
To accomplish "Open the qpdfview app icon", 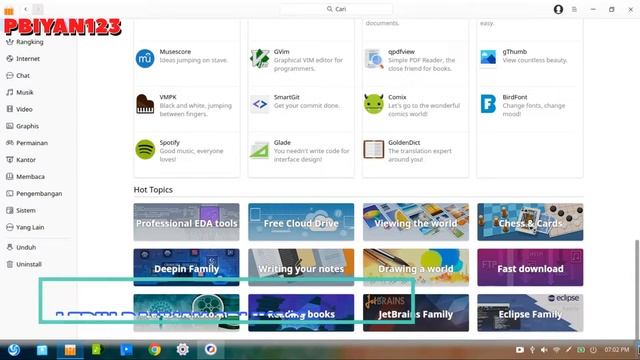I will [x=374, y=58].
